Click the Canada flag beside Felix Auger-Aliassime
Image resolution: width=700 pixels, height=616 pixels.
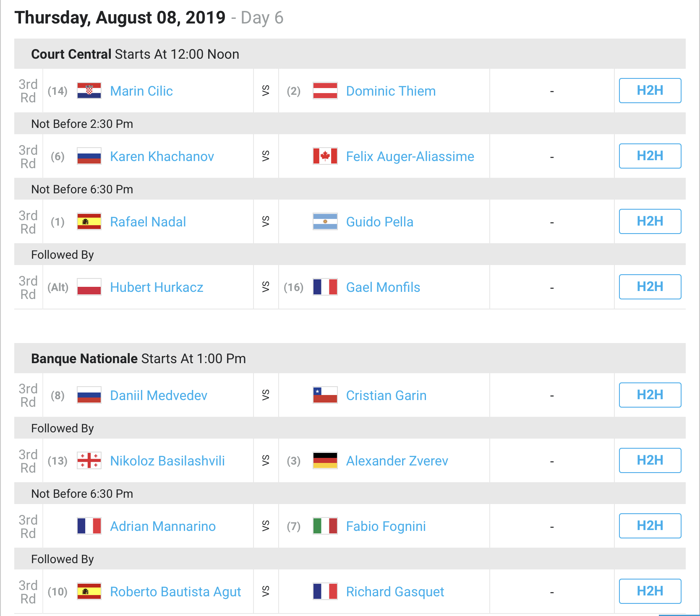(325, 156)
